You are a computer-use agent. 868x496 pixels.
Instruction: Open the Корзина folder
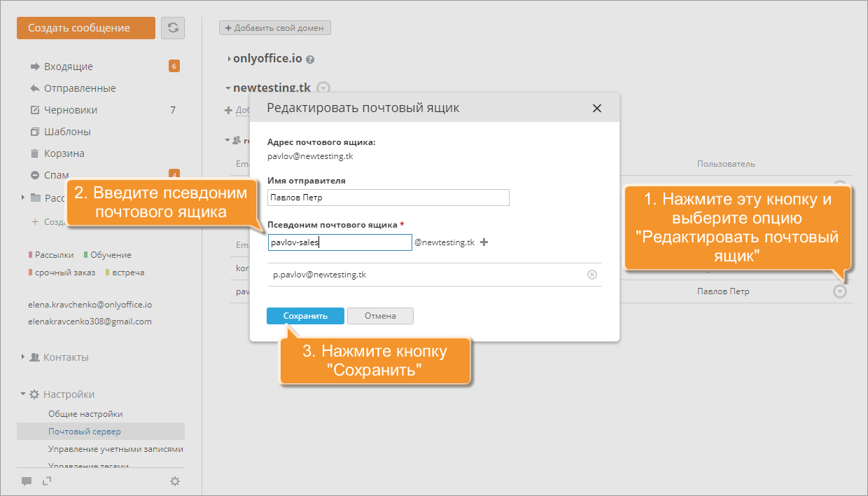tap(64, 153)
